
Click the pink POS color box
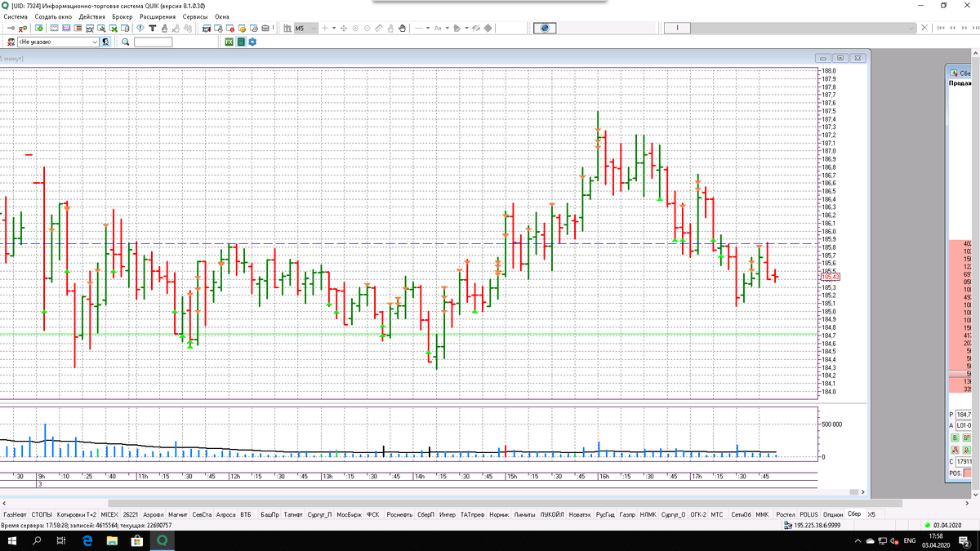[968, 473]
